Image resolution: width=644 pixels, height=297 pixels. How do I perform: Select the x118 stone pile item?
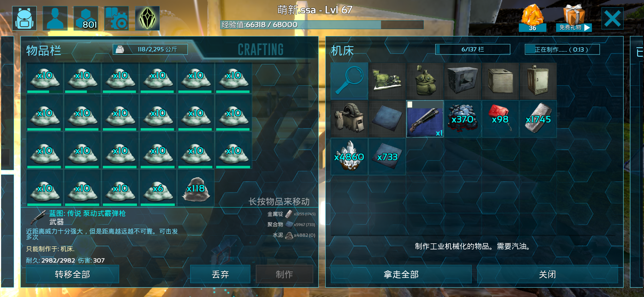click(196, 188)
